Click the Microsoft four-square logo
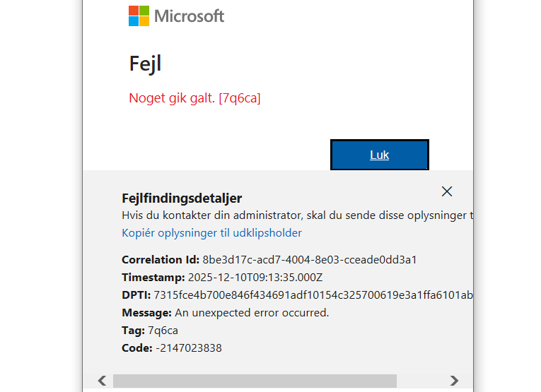The width and height of the screenshot is (541, 392). tap(139, 16)
